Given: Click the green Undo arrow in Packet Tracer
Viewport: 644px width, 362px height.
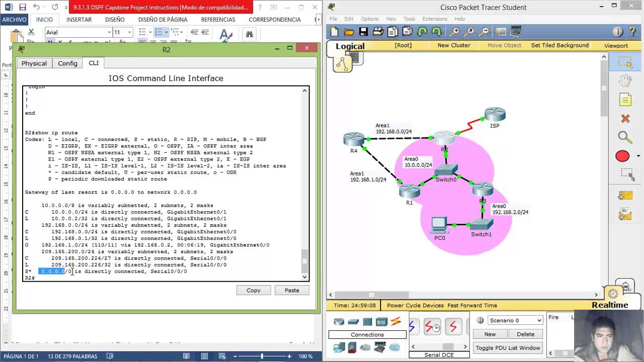Looking at the screenshot, I should [x=422, y=32].
